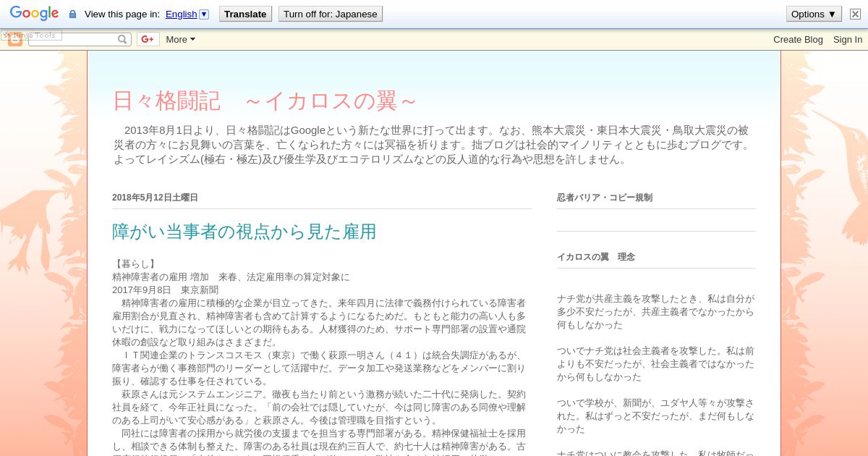The image size is (868, 456).
Task: Close the Google translate bar
Action: (x=855, y=14)
